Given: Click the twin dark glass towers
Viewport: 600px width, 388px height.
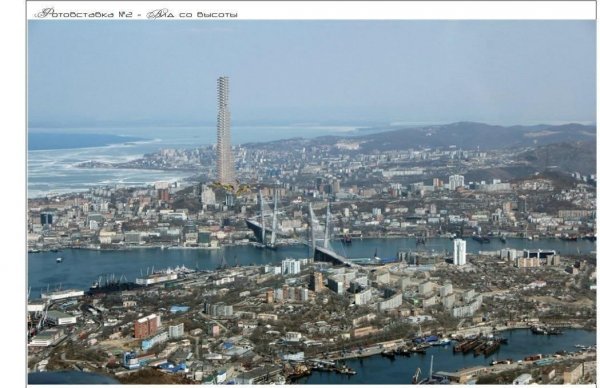Looking at the screenshot, I should point(47,218).
